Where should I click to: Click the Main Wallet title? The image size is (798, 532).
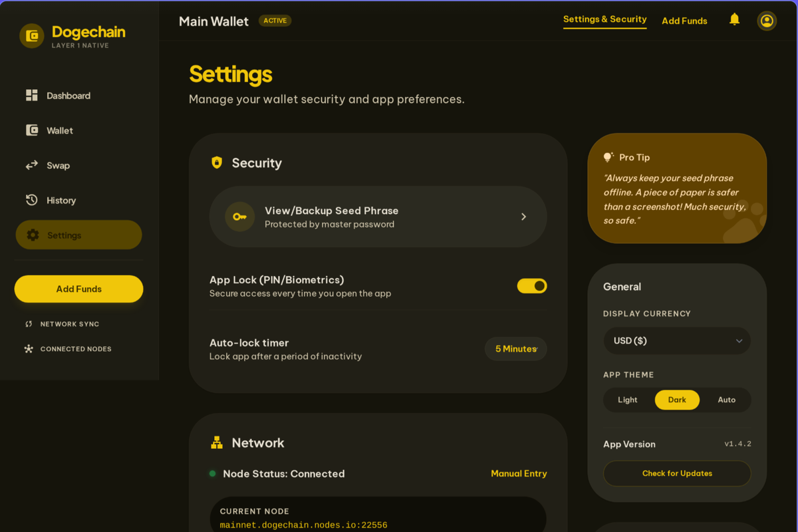click(x=213, y=21)
